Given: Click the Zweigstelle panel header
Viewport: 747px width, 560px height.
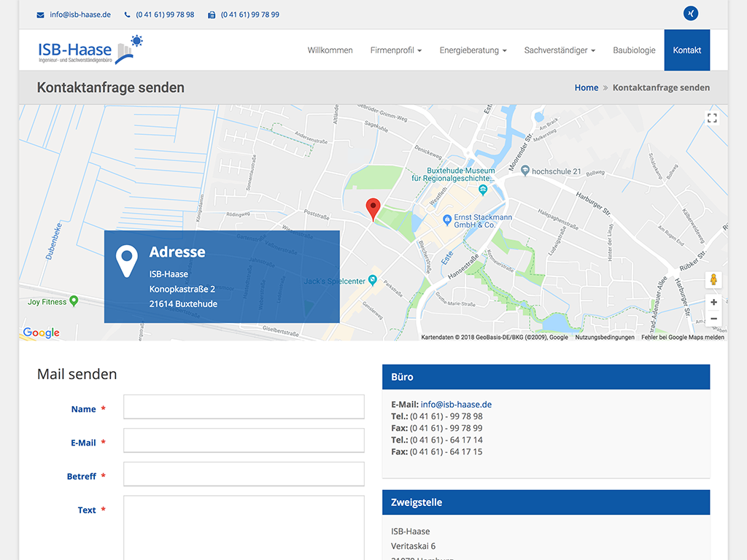Looking at the screenshot, I should click(546, 502).
